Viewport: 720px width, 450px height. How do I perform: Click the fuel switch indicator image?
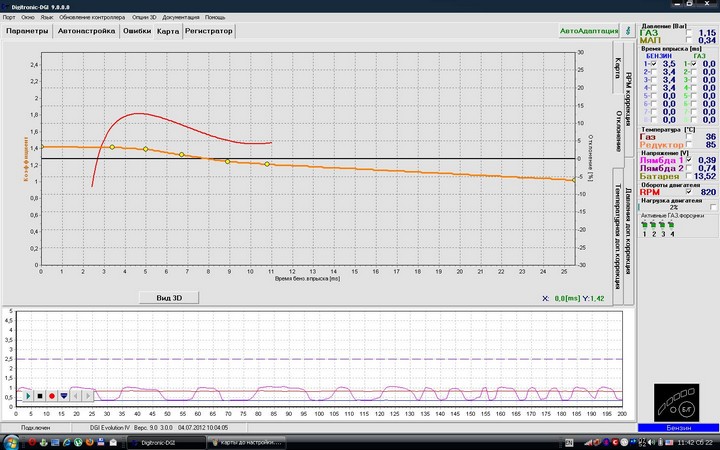[x=677, y=404]
